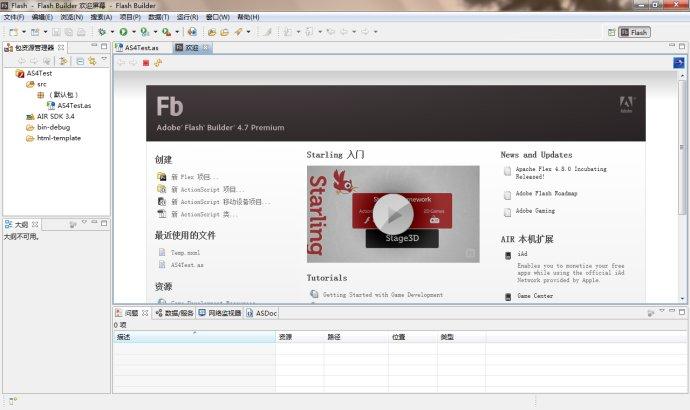The width and height of the screenshot is (690, 410).
Task: Click the Open Perspective icon
Action: click(611, 33)
